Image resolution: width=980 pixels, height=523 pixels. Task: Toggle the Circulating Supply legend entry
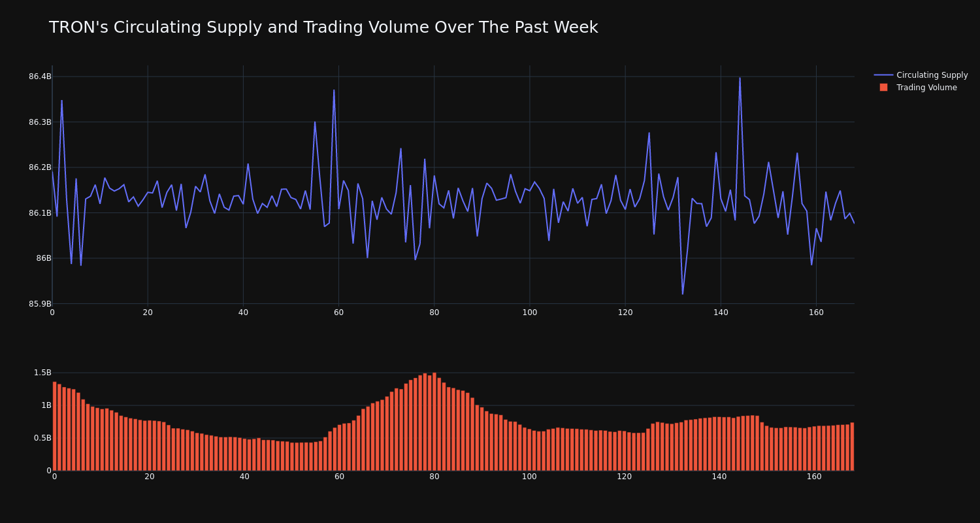[x=921, y=75]
